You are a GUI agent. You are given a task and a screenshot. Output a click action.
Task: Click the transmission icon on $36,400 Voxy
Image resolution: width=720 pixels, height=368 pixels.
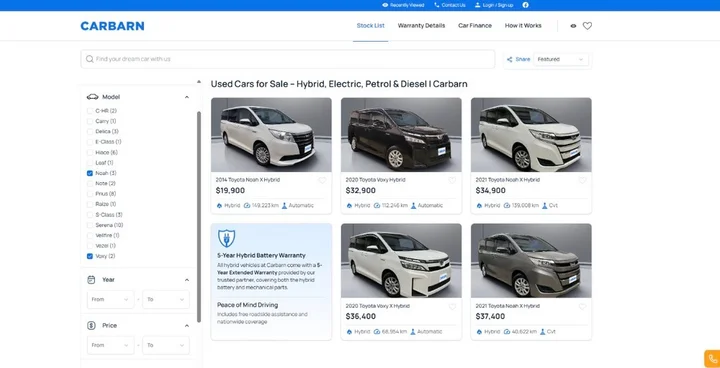[x=413, y=332]
